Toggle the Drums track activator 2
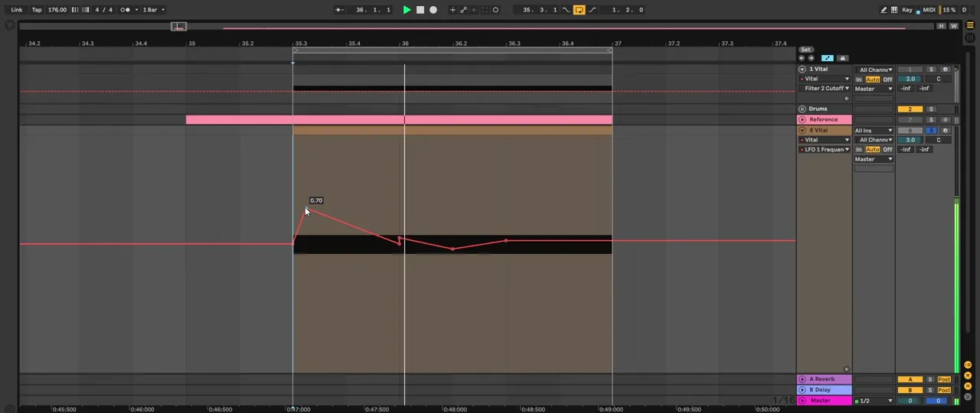The width and height of the screenshot is (980, 413). 910,109
